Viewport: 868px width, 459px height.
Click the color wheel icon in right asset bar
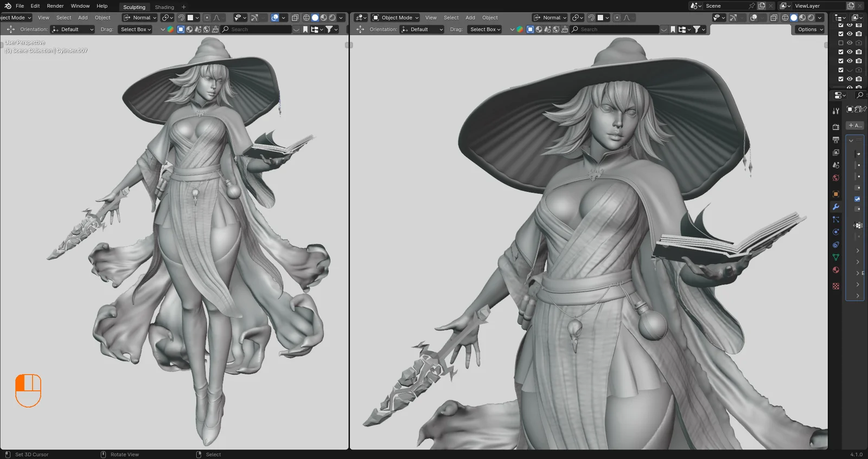click(520, 29)
